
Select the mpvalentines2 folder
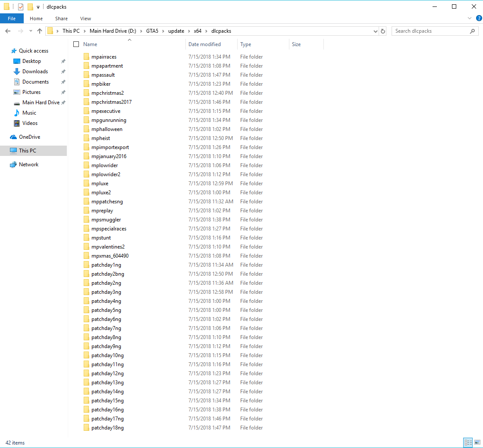coord(108,247)
